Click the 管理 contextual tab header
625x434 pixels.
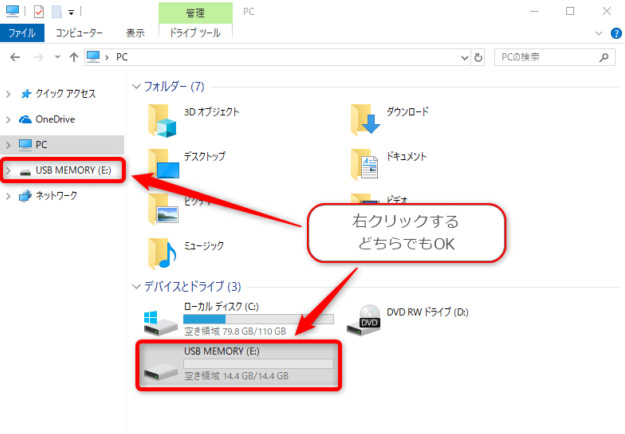(x=195, y=13)
